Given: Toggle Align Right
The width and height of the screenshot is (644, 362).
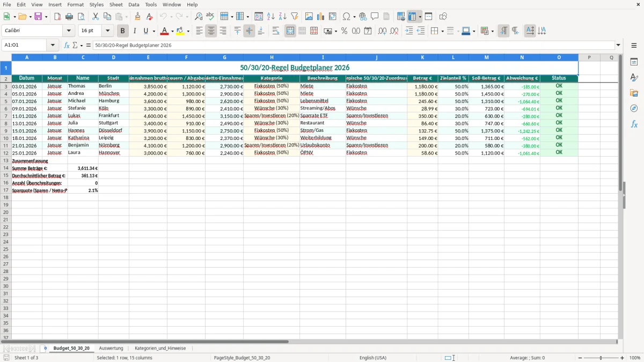Looking at the screenshot, I should (223, 31).
